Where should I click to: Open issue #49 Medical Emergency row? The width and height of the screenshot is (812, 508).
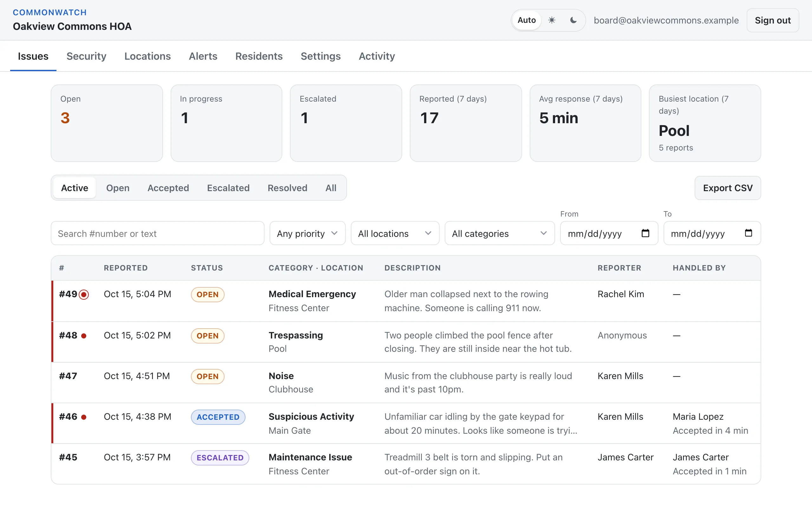tap(406, 301)
